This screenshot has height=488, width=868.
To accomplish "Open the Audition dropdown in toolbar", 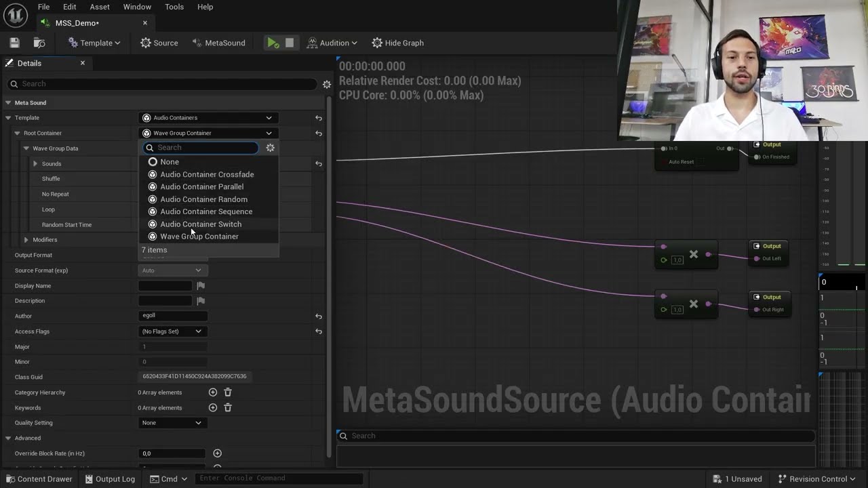I will click(332, 43).
